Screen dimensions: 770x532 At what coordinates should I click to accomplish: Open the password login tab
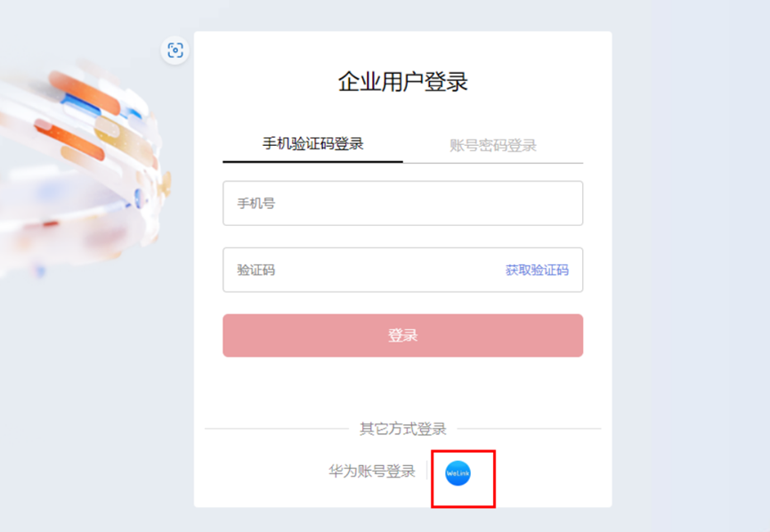click(492, 145)
